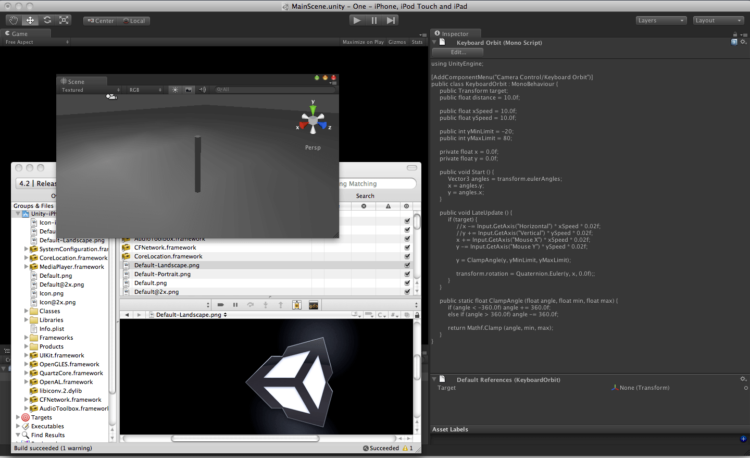Viewport: 750px width, 458px height.
Task: Select Default-Portrait.png in file list
Action: tap(162, 274)
